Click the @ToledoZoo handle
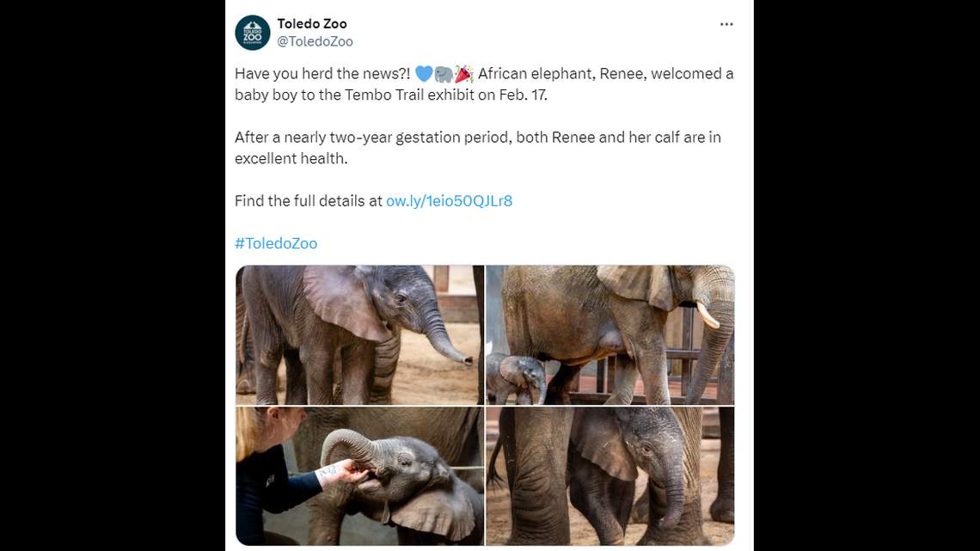 (309, 41)
